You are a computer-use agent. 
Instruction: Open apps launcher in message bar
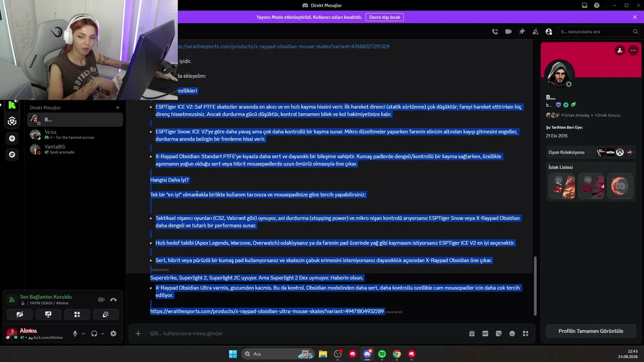(x=526, y=333)
